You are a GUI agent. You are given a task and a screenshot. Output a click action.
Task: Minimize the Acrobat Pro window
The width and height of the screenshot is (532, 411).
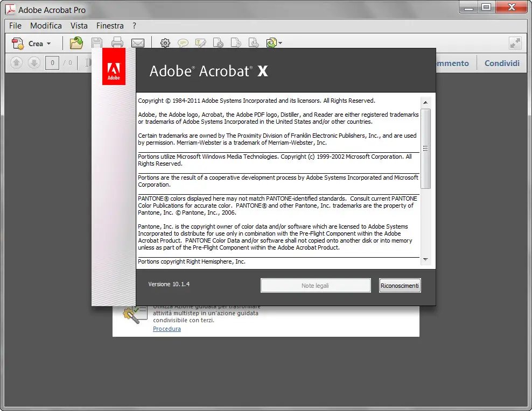(468, 8)
